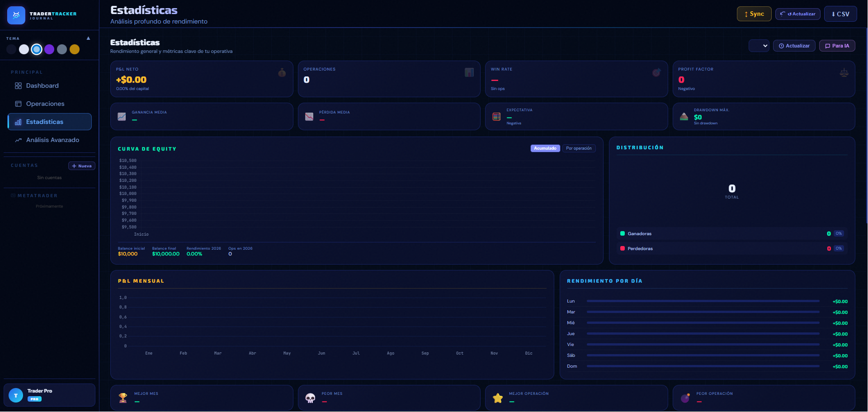Image resolution: width=868 pixels, height=412 pixels.
Task: Click the 'Inicio' label on equity chart
Action: click(142, 234)
